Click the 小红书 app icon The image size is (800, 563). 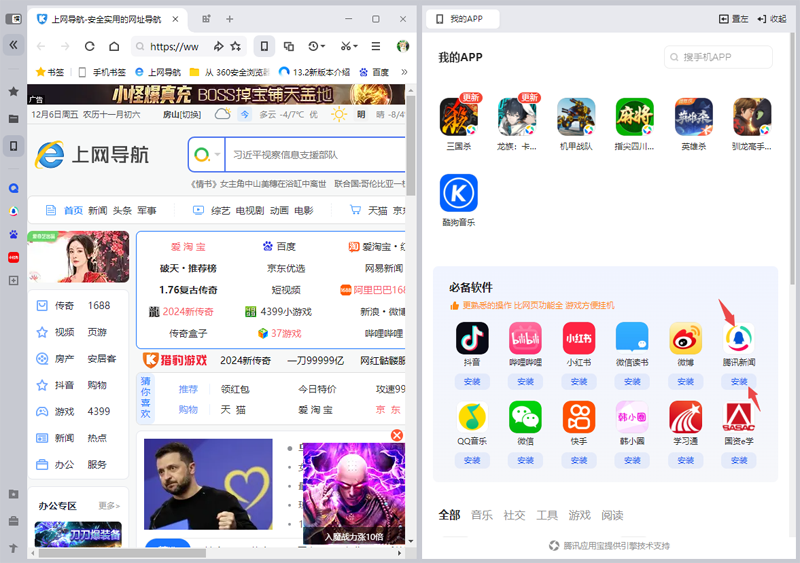pyautogui.click(x=579, y=338)
